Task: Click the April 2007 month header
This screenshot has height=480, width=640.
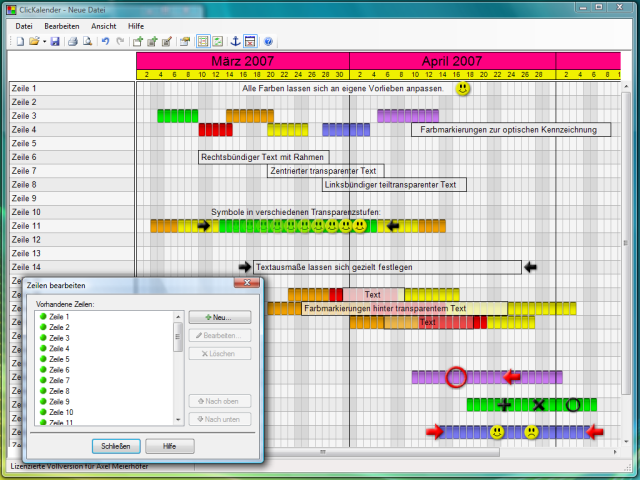Action: pos(452,61)
